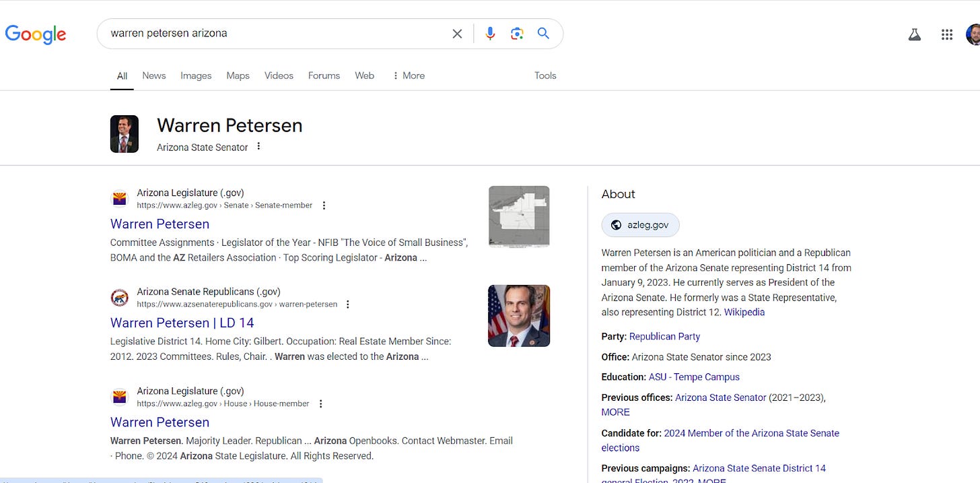Open the Wikipedia source link
The height and width of the screenshot is (483, 980).
click(744, 312)
